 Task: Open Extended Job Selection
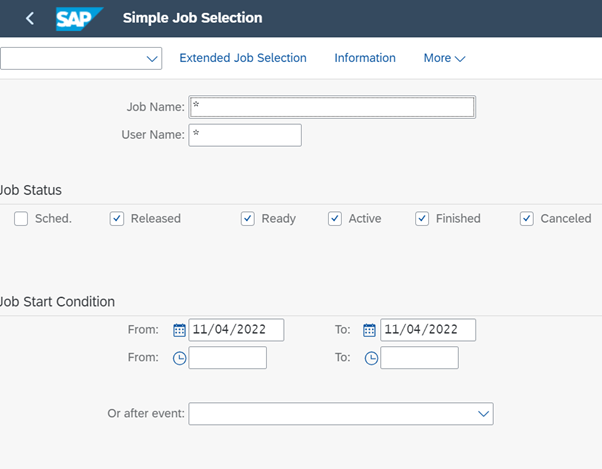(243, 58)
